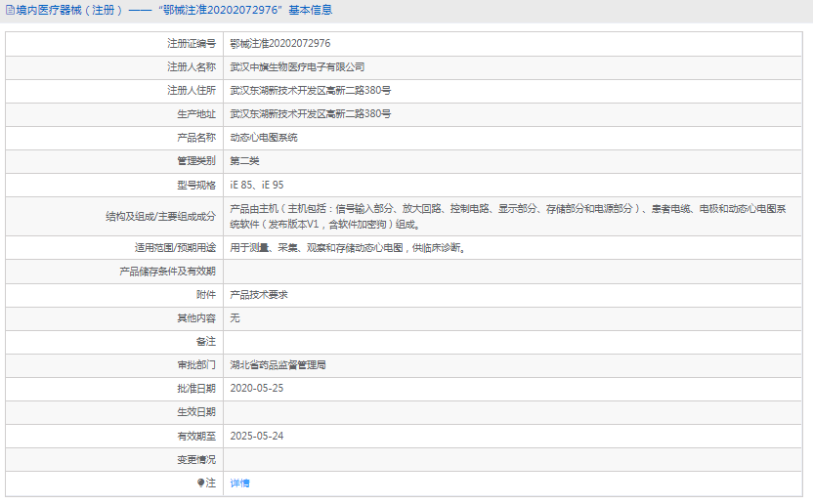
Task: Click the 型号规格 label
Action: (x=196, y=185)
